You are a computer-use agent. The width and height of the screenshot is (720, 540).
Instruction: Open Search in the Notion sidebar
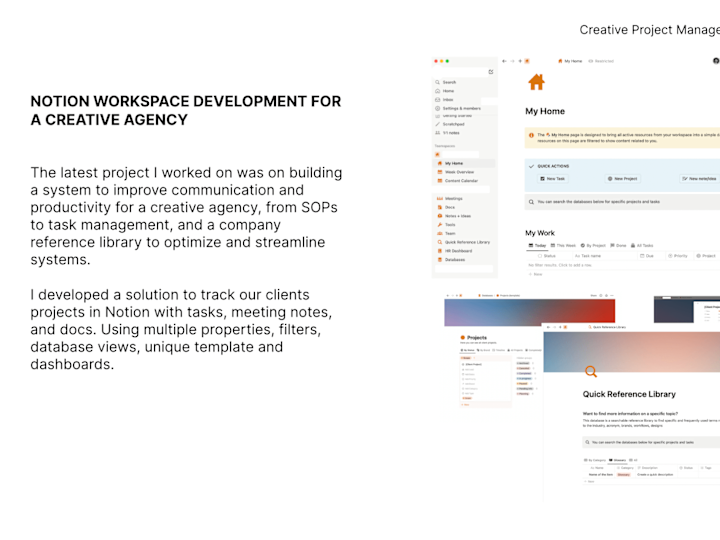tap(445, 82)
